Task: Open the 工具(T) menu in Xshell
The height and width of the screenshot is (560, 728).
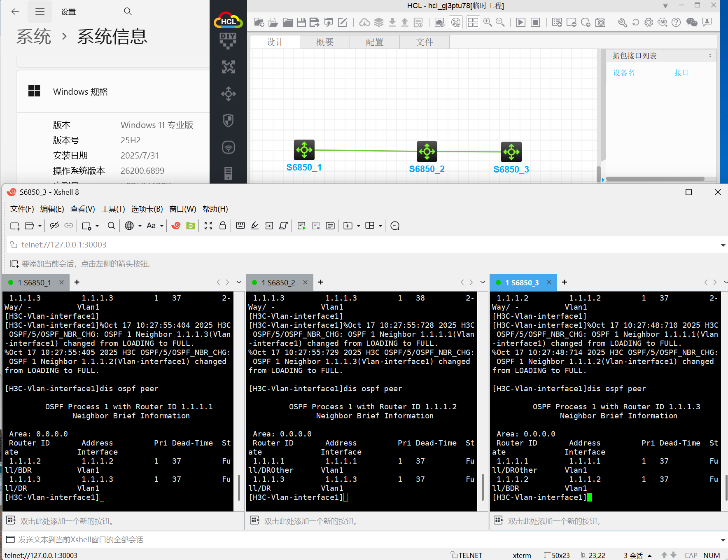Action: 113,209
